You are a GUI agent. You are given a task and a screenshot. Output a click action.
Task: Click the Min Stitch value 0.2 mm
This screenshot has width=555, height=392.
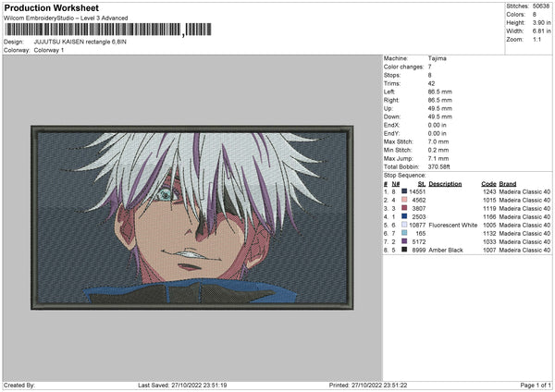click(438, 150)
